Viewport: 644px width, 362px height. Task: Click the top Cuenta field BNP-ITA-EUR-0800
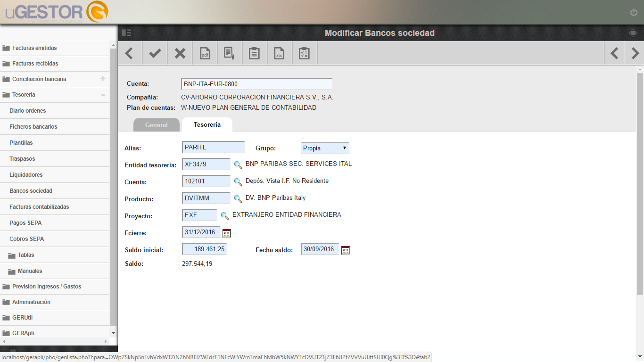(x=257, y=84)
